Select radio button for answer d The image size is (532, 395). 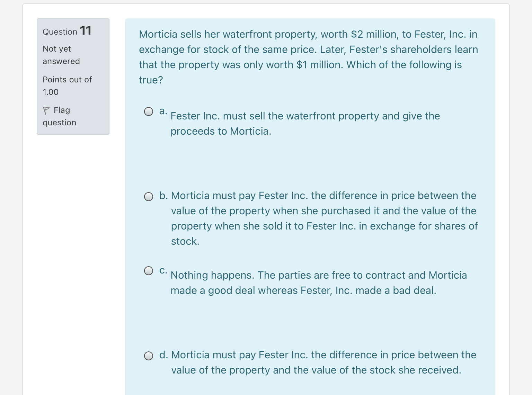149,356
